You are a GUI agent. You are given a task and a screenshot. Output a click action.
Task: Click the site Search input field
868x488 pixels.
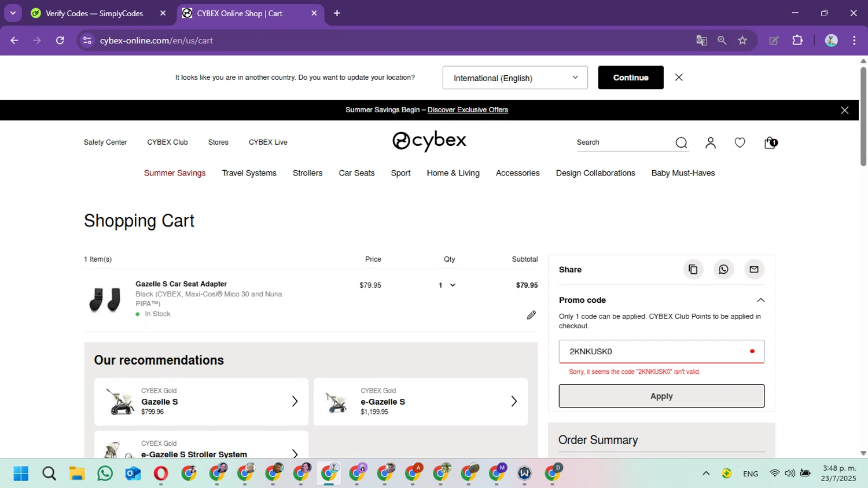tap(624, 142)
